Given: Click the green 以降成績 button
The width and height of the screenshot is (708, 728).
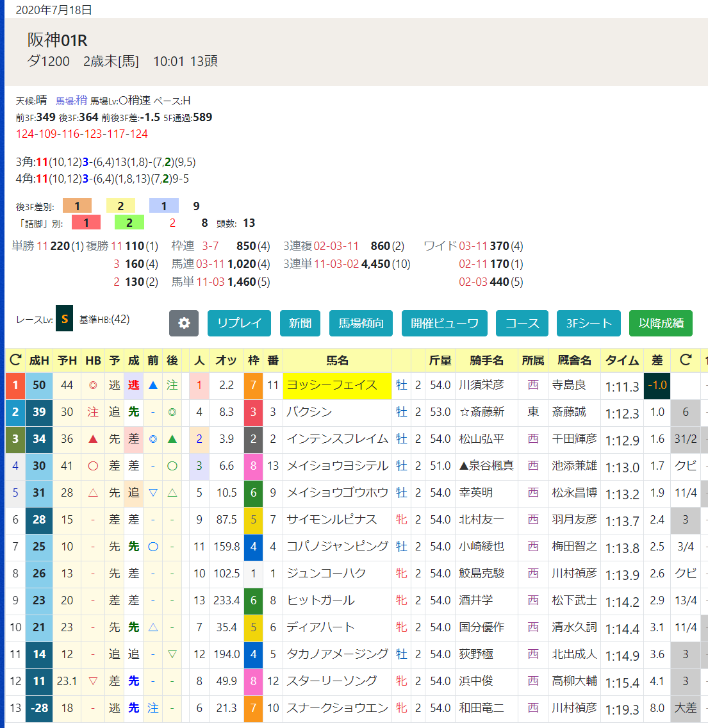Looking at the screenshot, I should tap(661, 323).
